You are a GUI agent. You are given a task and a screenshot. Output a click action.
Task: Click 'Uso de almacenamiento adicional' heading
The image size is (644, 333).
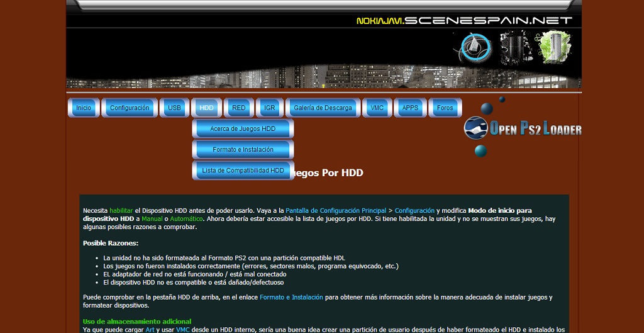pos(137,322)
